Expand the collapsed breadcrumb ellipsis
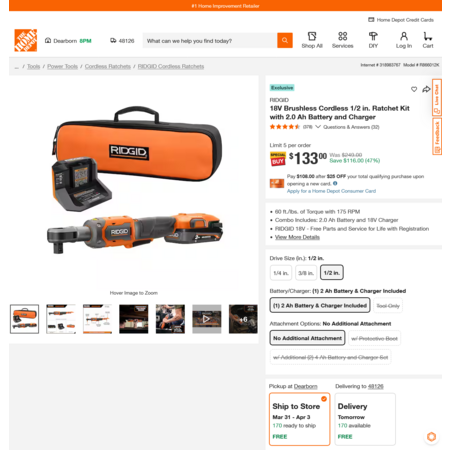The height and width of the screenshot is (450, 450). (x=17, y=67)
